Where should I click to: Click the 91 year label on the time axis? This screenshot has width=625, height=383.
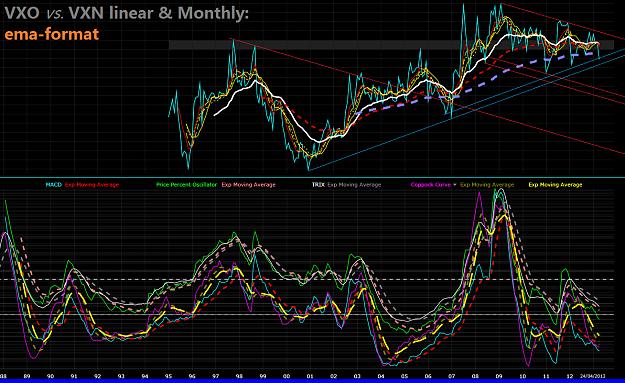click(x=74, y=376)
